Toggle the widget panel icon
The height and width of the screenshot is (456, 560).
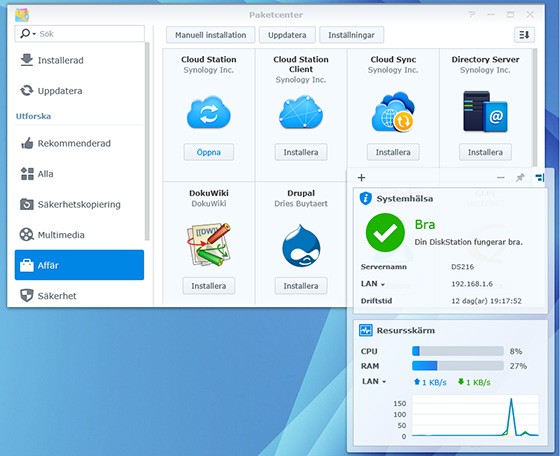(x=540, y=177)
